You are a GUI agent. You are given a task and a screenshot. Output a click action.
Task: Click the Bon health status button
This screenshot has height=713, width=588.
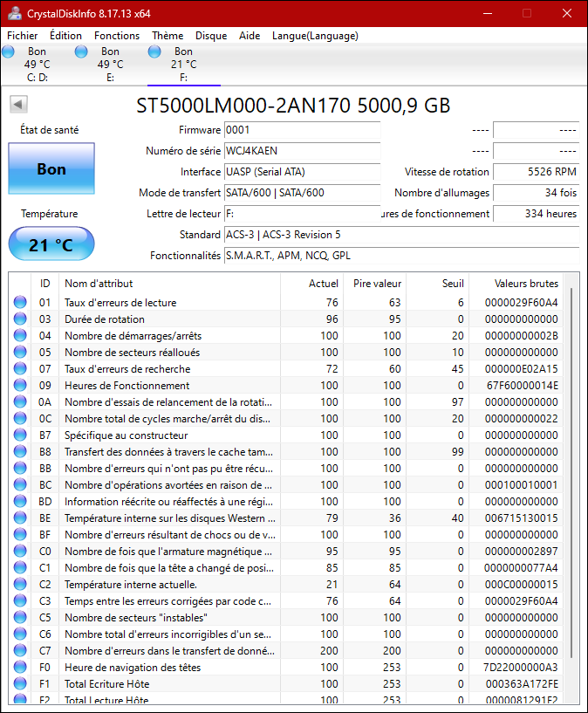click(51, 169)
